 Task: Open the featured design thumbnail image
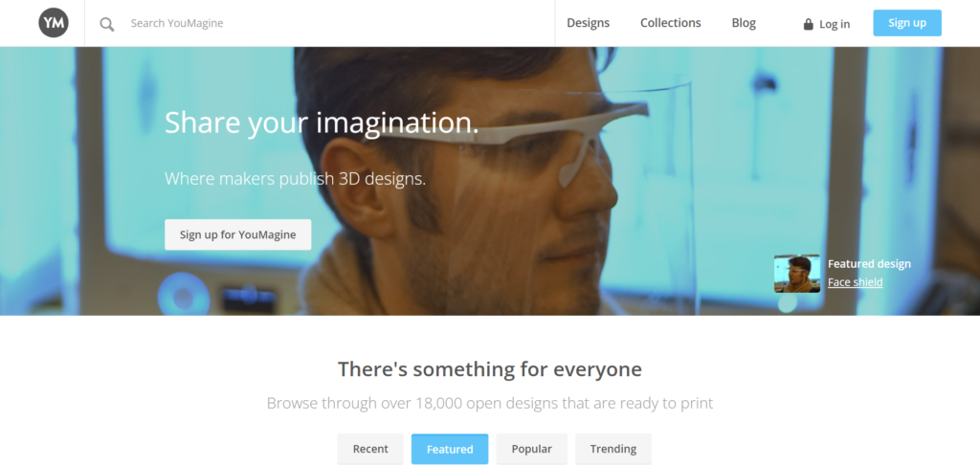coord(797,273)
